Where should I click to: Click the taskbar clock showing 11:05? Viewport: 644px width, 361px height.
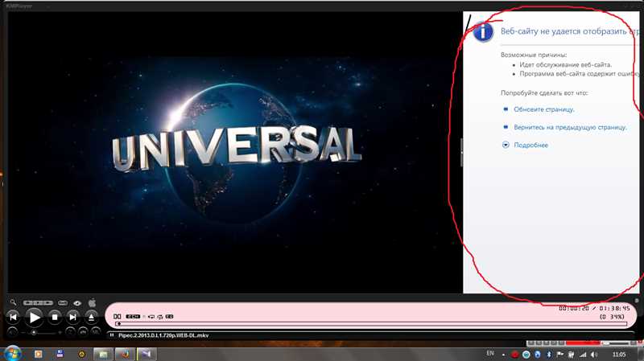tap(619, 354)
